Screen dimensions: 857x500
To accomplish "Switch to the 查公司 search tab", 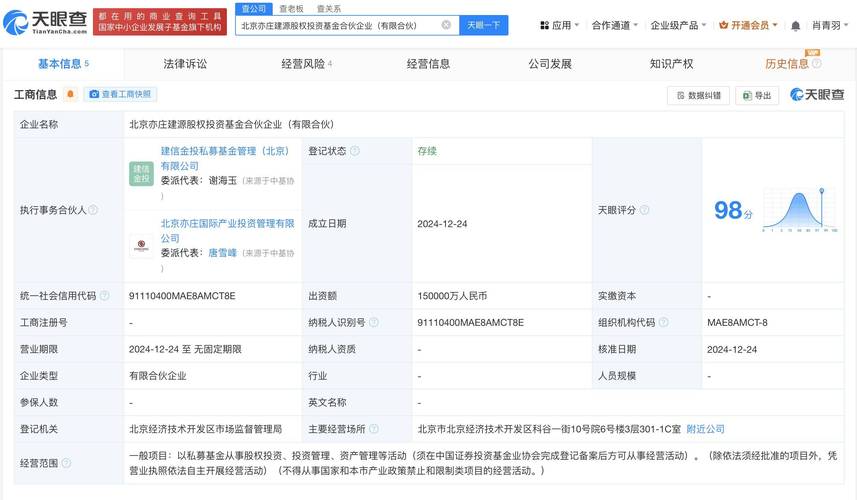I will tap(254, 9).
